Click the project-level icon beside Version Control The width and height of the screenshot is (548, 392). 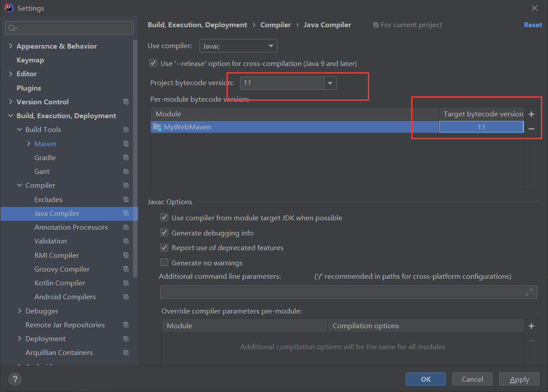click(x=126, y=102)
